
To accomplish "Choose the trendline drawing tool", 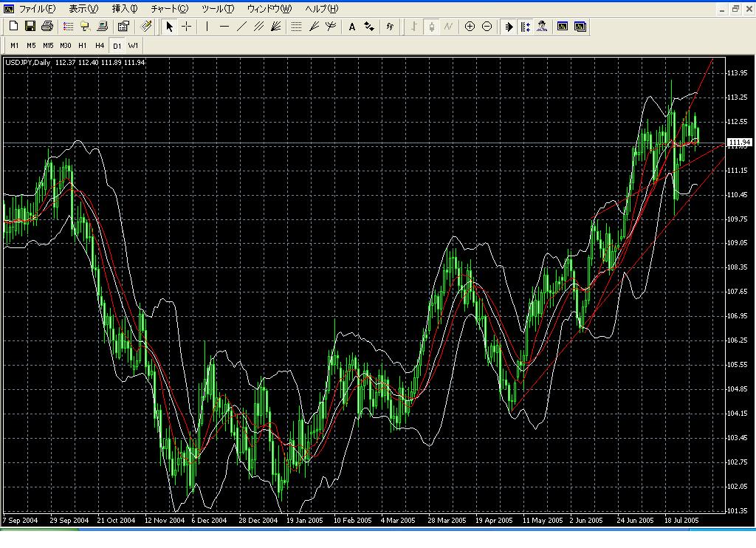I will [241, 27].
